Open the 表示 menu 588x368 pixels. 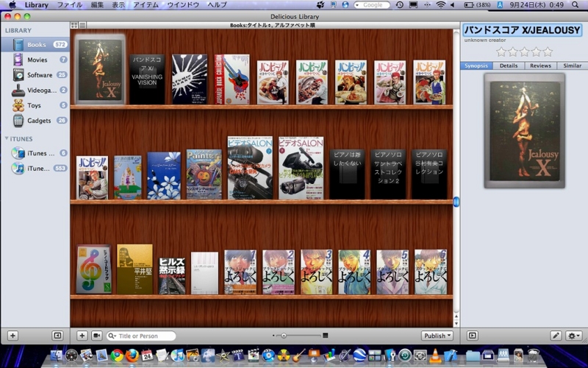pyautogui.click(x=118, y=5)
